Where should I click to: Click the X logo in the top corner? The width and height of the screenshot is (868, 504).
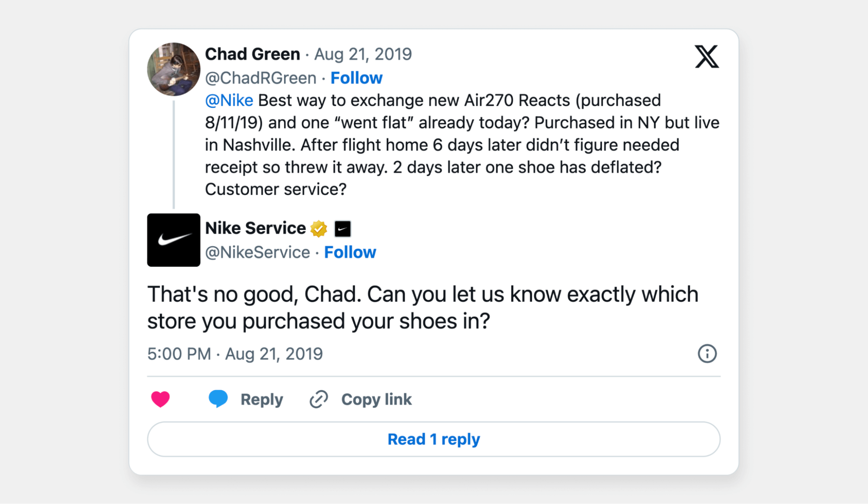pyautogui.click(x=707, y=56)
